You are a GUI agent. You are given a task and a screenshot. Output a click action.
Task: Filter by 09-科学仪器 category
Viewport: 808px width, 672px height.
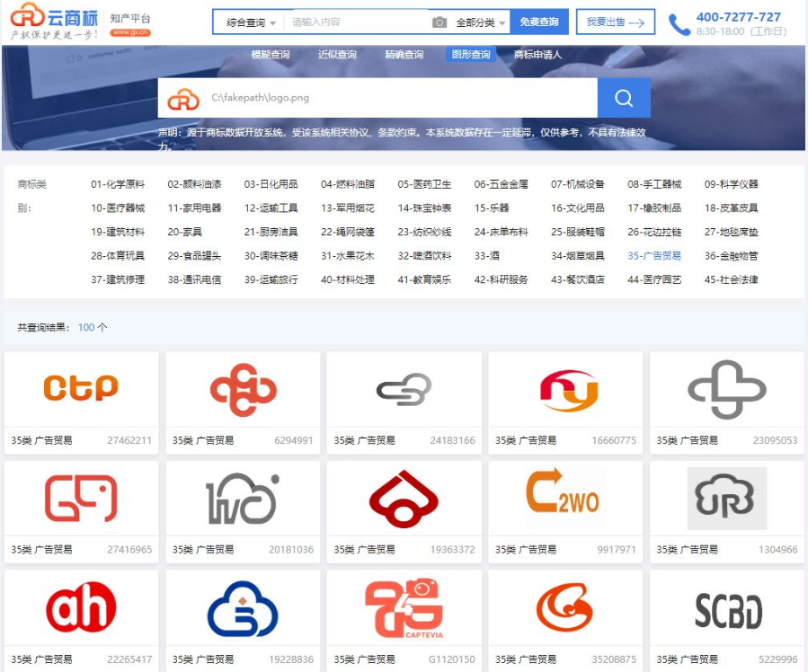732,184
